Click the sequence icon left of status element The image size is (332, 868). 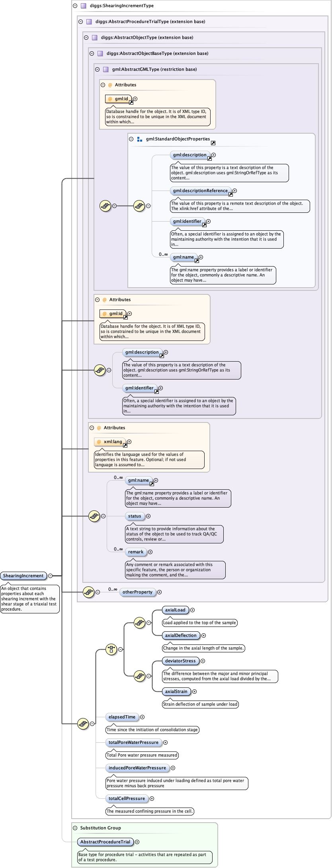point(94,516)
